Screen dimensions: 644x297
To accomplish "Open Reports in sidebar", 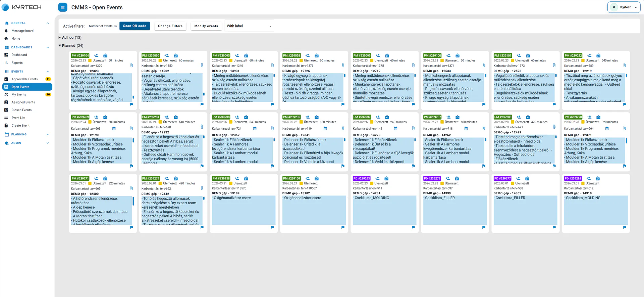I will click(x=27, y=63).
